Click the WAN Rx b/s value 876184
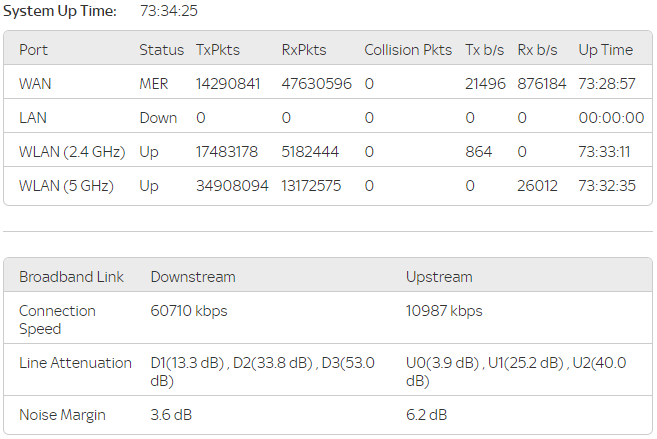The image size is (657, 439). coord(541,84)
